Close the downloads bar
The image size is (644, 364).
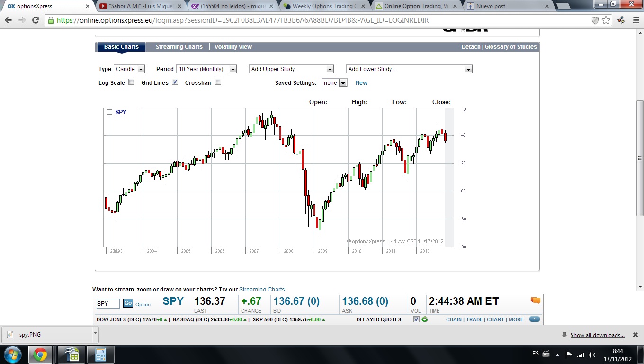pyautogui.click(x=635, y=335)
